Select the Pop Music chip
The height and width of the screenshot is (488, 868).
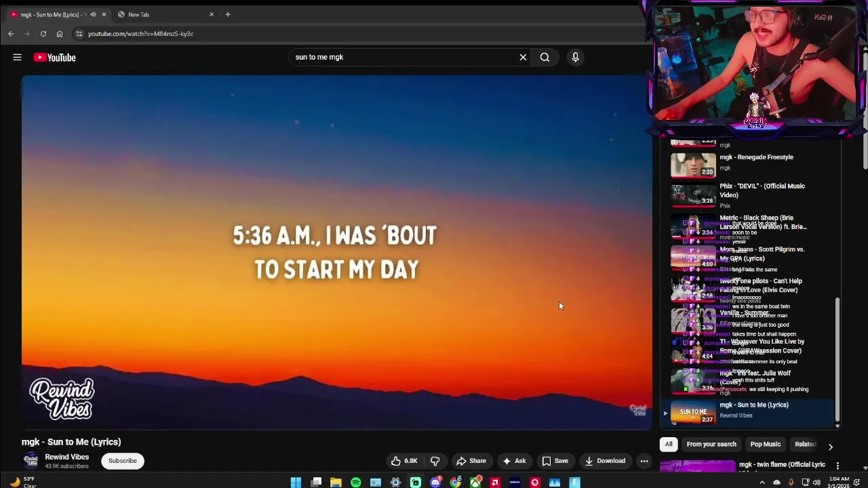(766, 444)
